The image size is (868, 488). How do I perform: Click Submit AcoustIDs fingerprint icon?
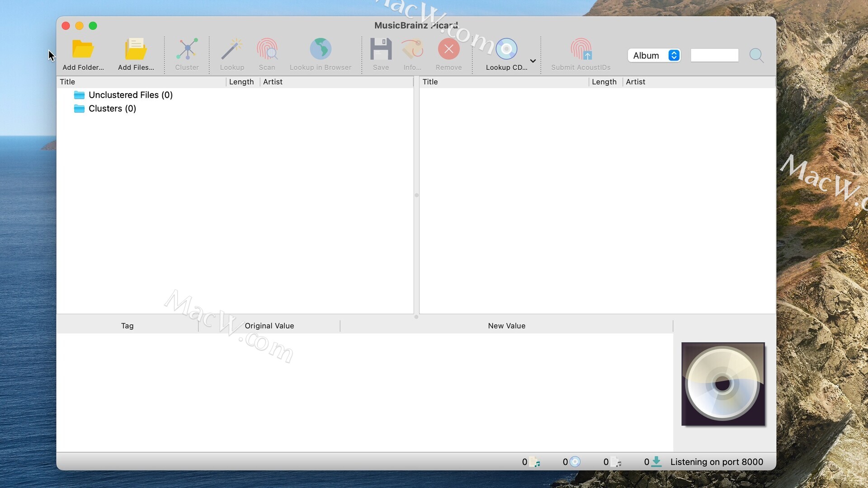tap(580, 49)
